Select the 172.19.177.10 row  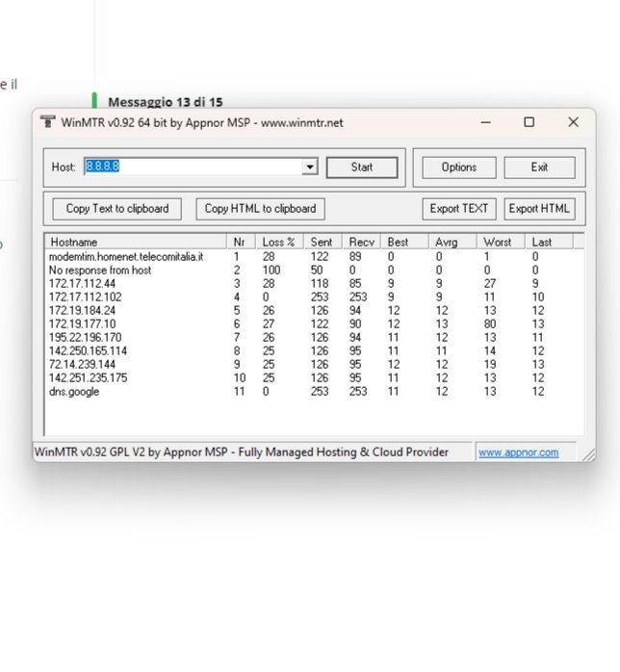tap(314, 324)
